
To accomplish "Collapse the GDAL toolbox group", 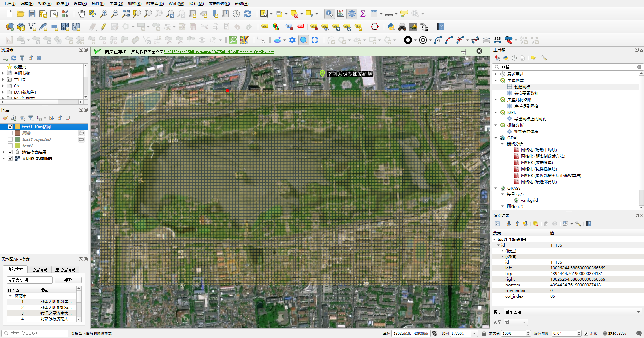I will click(x=496, y=138).
